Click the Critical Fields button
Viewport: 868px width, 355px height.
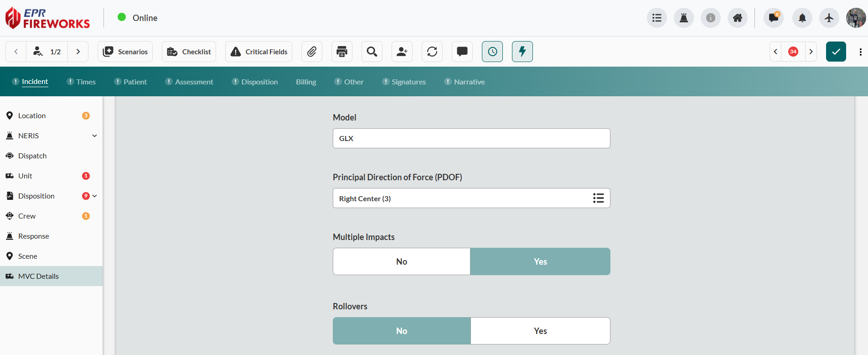pyautogui.click(x=258, y=52)
